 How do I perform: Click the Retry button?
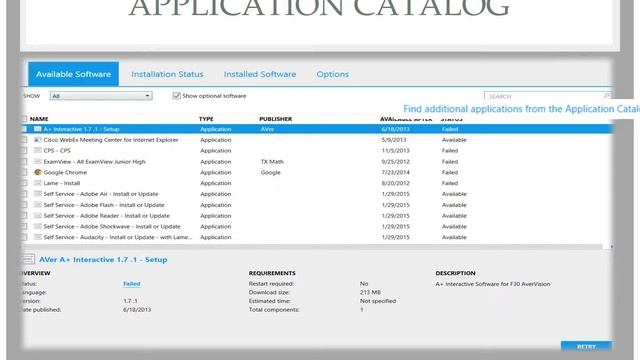click(x=587, y=346)
